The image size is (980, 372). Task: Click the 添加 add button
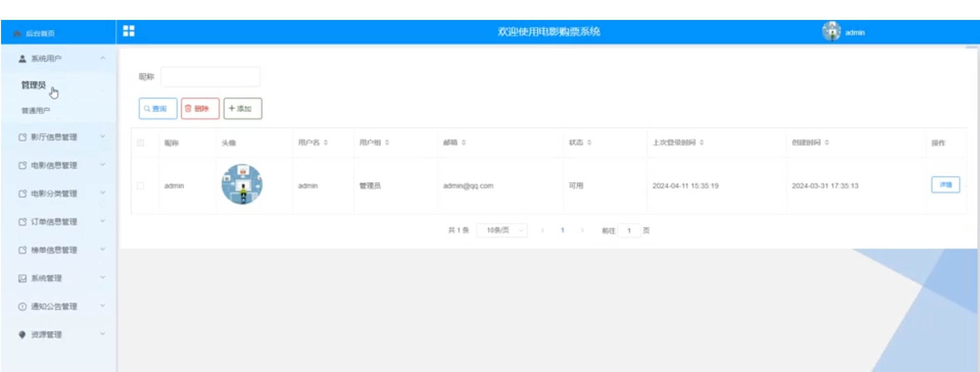click(243, 108)
